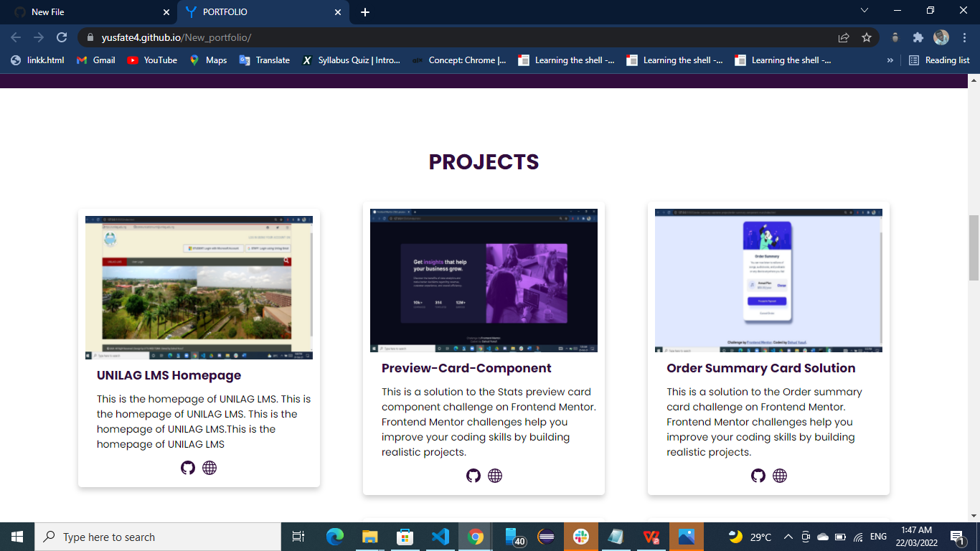
Task: Open a new browser tab
Action: (x=365, y=12)
